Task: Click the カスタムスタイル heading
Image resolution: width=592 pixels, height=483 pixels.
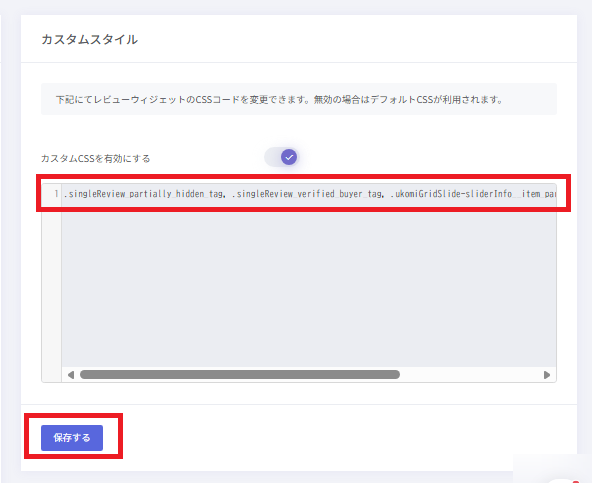Action: 89,39
